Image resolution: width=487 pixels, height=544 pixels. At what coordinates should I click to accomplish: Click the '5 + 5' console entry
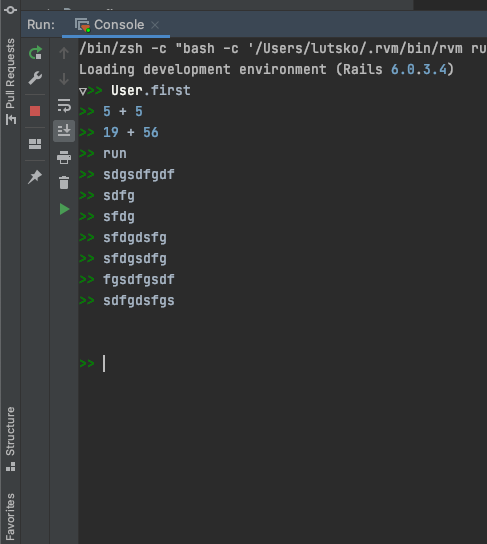click(123, 112)
